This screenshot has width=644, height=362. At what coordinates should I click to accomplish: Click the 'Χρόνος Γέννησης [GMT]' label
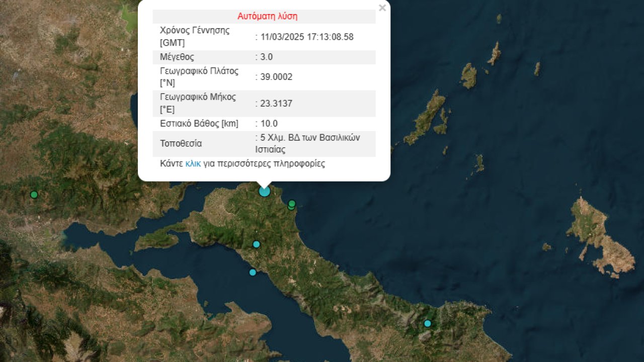(x=194, y=36)
